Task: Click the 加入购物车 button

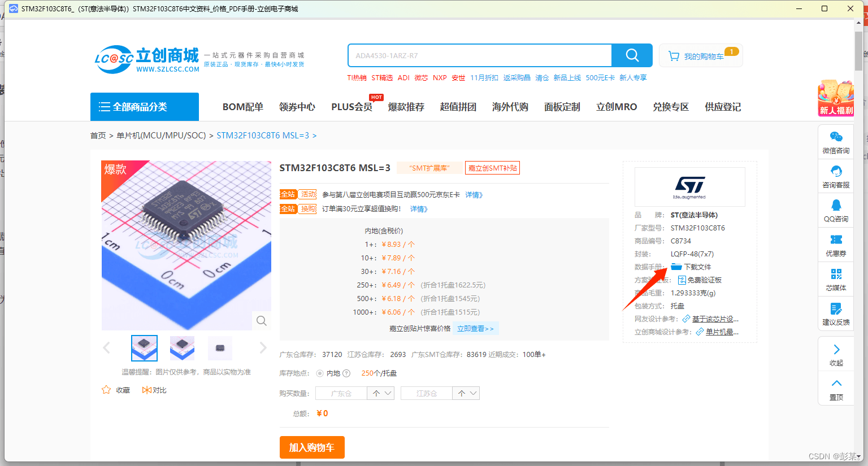Action: pos(312,447)
